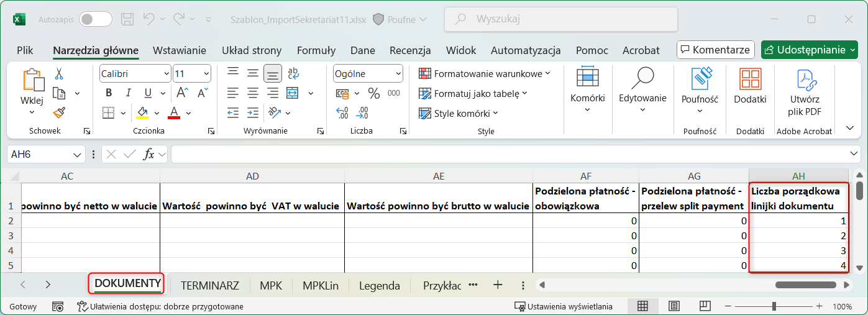Viewport: 868px width, 315px height.
Task: Click the Wklej paste icon
Action: (x=32, y=81)
